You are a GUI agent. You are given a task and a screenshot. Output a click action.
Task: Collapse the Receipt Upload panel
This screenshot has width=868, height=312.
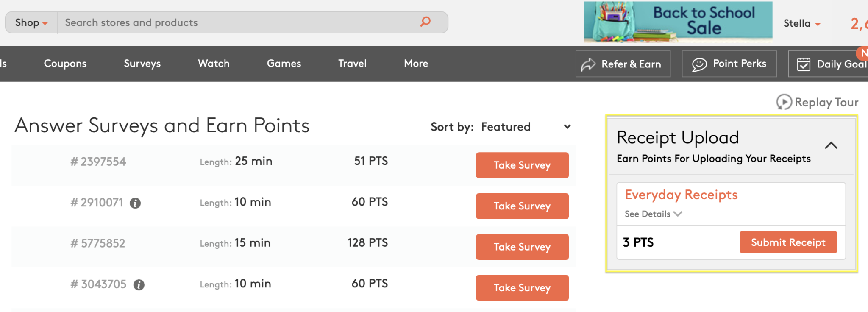click(831, 145)
